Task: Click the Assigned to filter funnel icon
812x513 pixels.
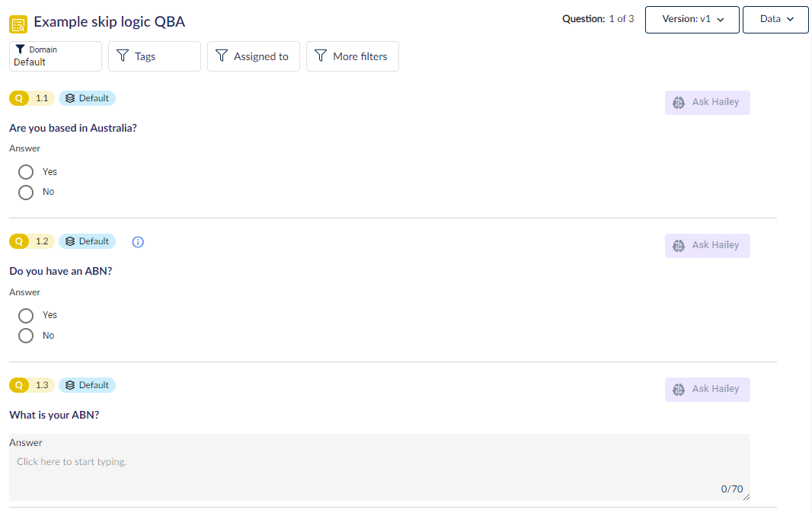Action: [222, 56]
